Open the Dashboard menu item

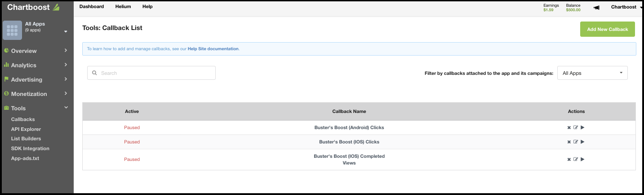tap(92, 7)
